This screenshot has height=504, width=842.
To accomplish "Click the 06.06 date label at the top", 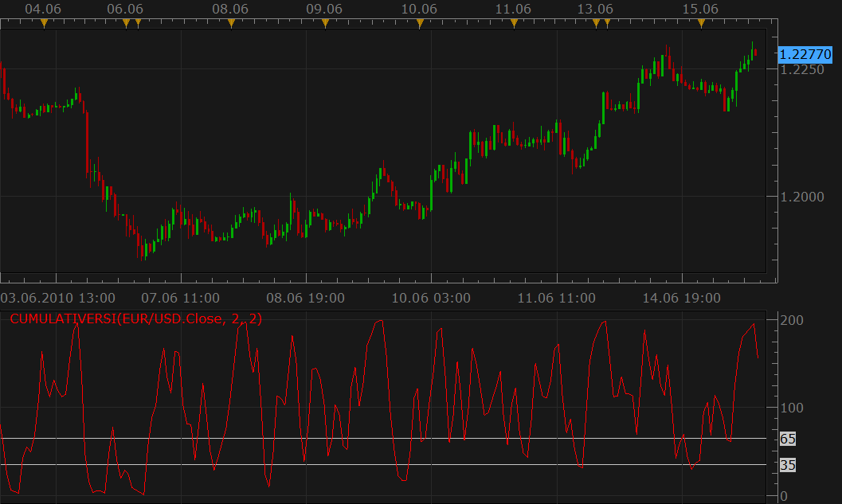I will [x=125, y=9].
